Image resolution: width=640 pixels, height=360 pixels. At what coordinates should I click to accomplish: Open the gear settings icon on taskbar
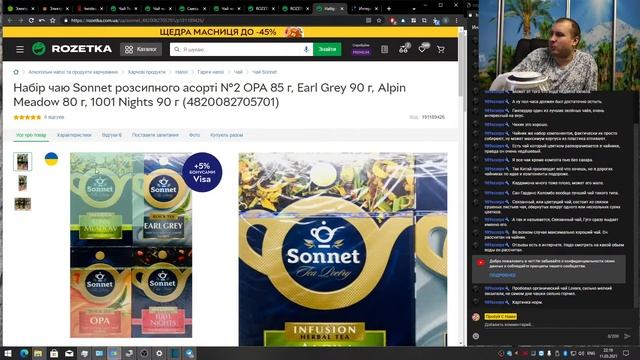pyautogui.click(x=159, y=353)
